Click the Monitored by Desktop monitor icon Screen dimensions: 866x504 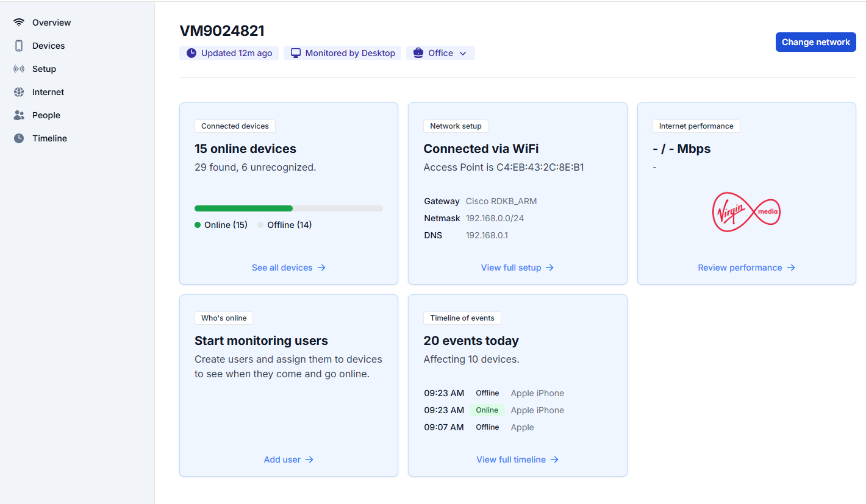tap(295, 53)
